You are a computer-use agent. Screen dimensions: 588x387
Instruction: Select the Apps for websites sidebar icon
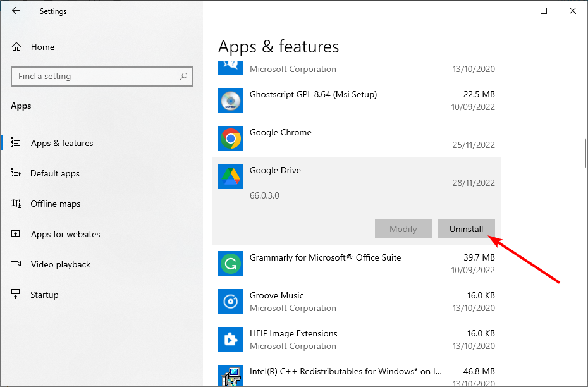[15, 233]
